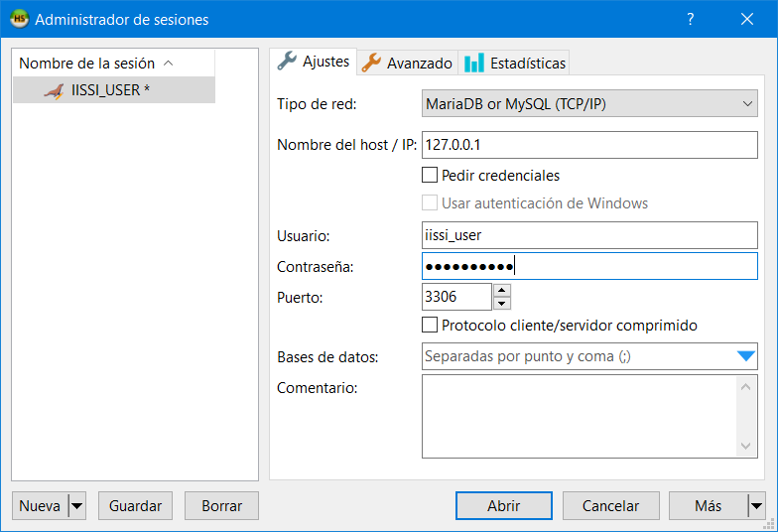Open the Tipo de red dropdown
778x532 pixels.
click(x=589, y=103)
